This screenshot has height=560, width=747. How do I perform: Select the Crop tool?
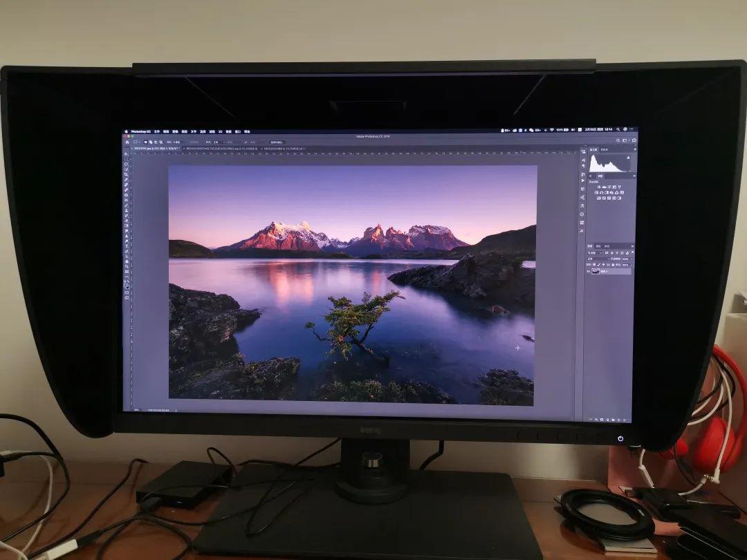point(127,175)
